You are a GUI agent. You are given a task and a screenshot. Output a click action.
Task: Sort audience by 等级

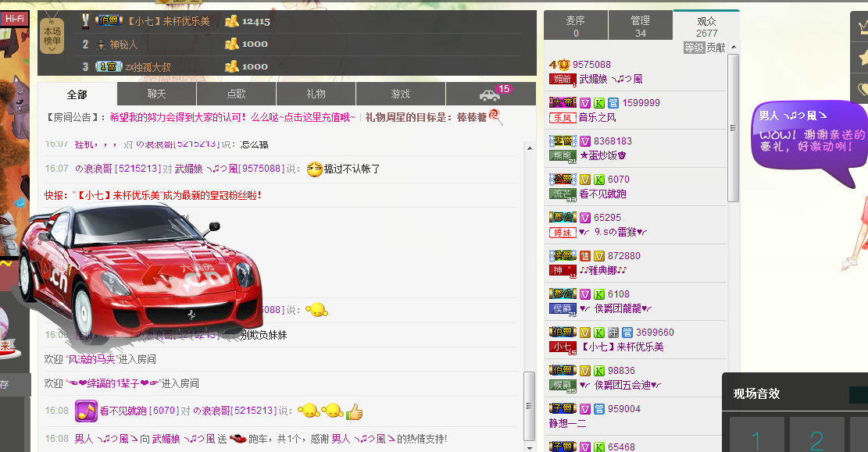tap(694, 48)
